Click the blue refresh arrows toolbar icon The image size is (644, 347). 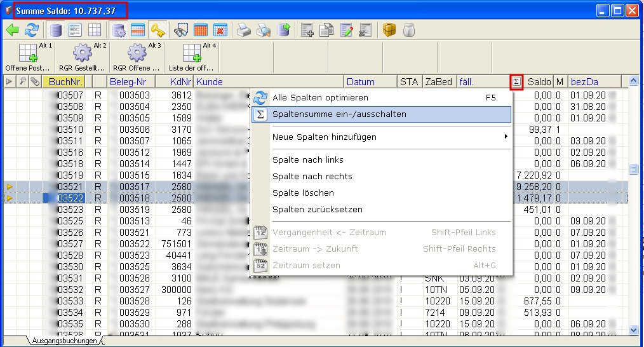(31, 30)
